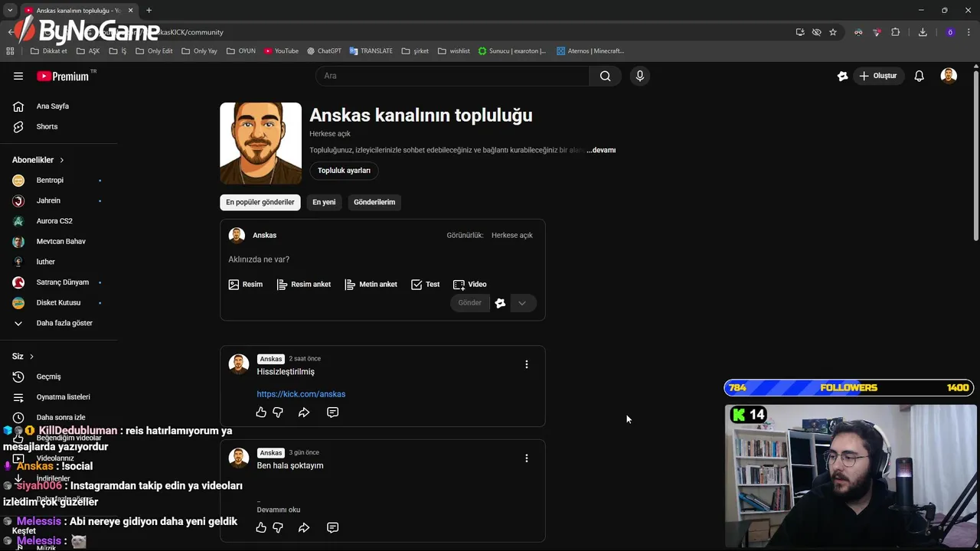Open the ChatGPT bookmark
This screenshot has height=551, width=980.
pyautogui.click(x=325, y=51)
